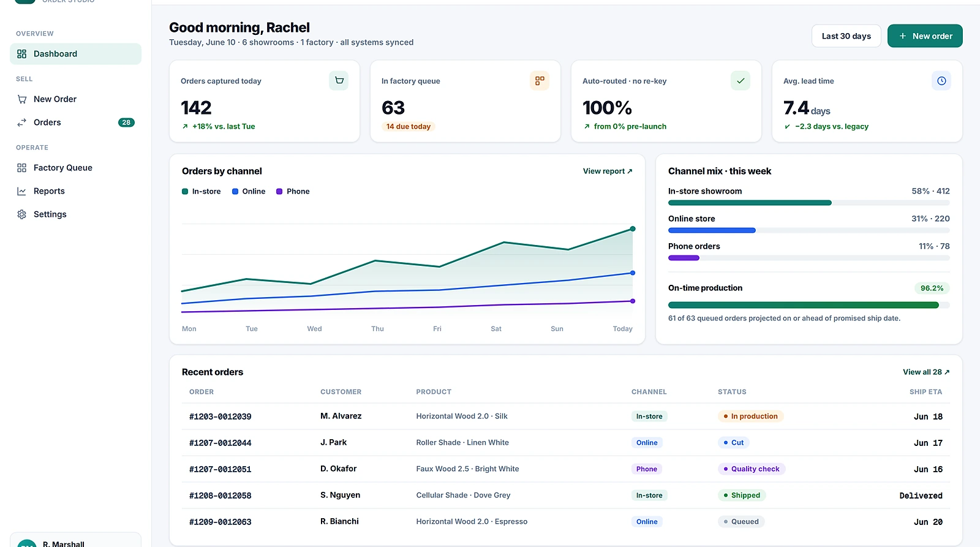Open Factory Queue in the sidebar

[x=75, y=168]
